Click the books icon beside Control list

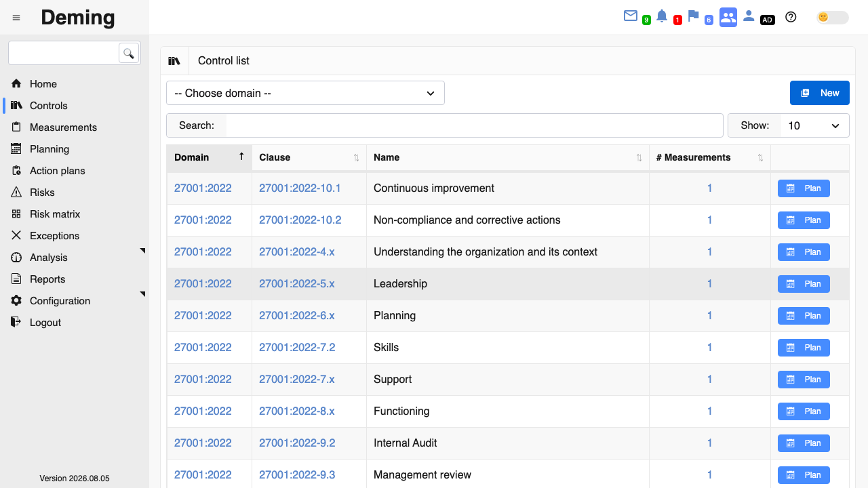(x=174, y=61)
